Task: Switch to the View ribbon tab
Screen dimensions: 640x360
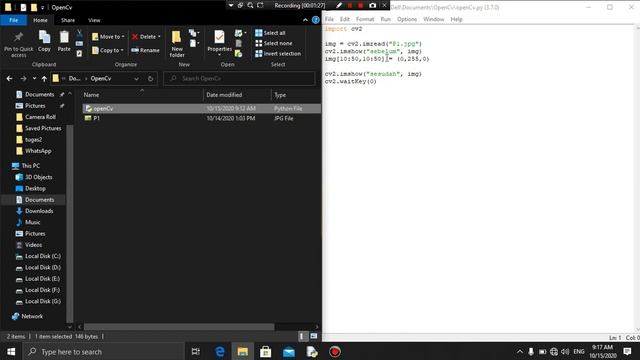Action: (x=94, y=20)
